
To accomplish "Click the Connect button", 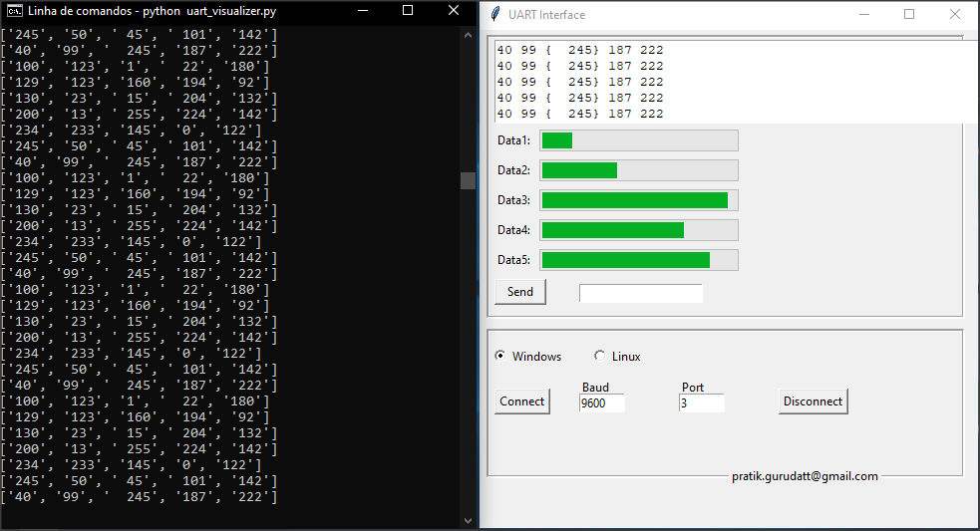I will (x=521, y=401).
